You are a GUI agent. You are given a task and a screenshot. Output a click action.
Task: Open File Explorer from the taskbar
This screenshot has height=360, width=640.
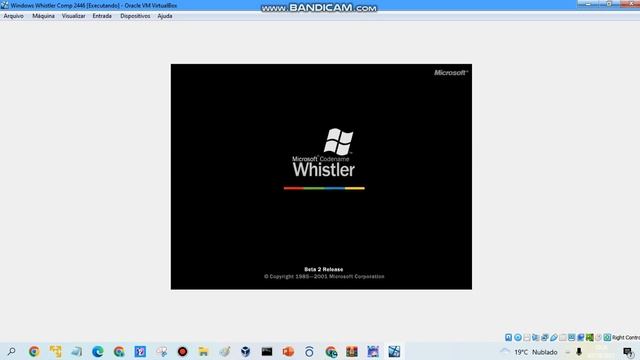tap(203, 351)
